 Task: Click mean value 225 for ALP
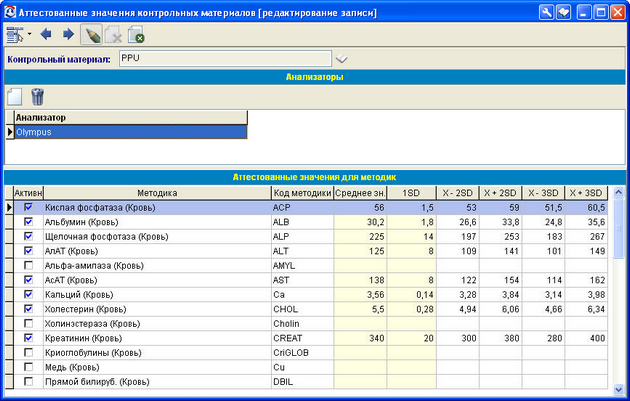pyautogui.click(x=360, y=236)
